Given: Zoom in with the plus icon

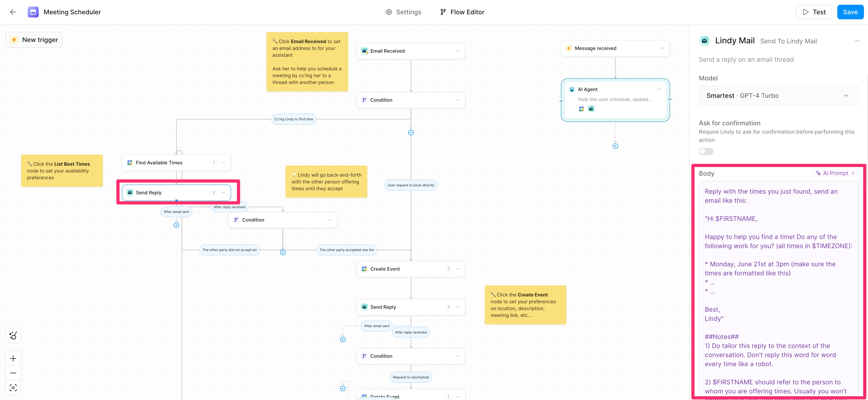Looking at the screenshot, I should click(13, 359).
